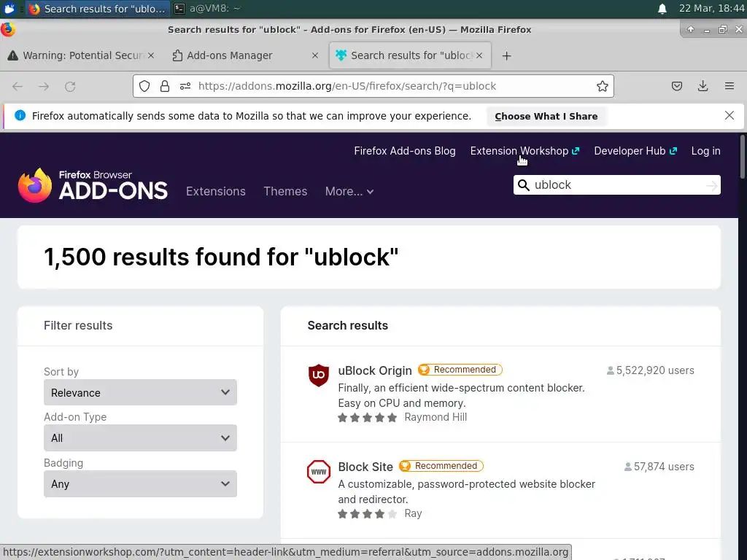This screenshot has height=560, width=747.
Task: Open the Add-on Type dropdown
Action: pos(140,438)
